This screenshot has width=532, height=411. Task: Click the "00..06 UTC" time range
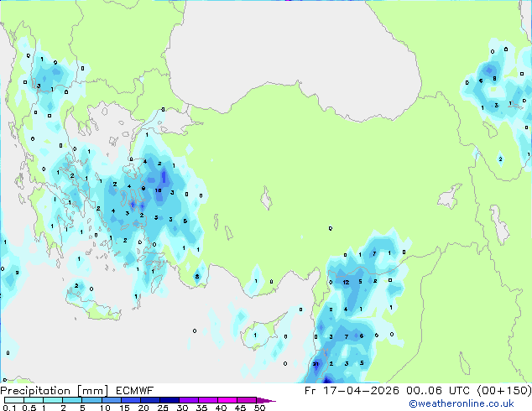438,391
